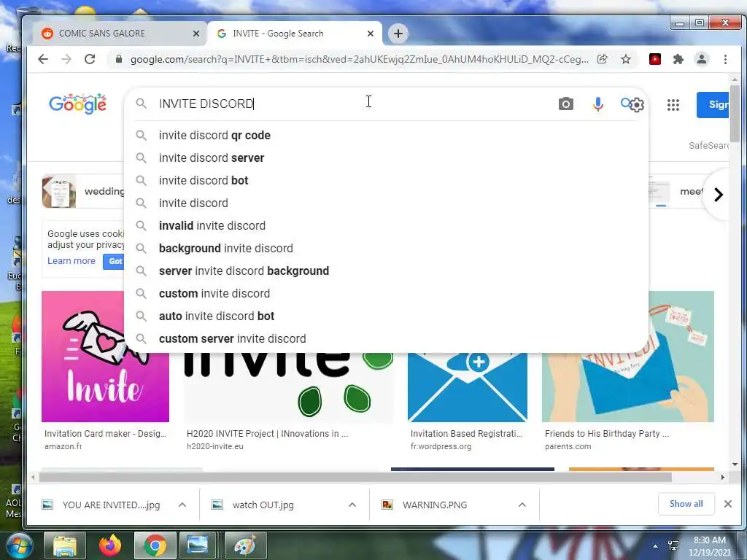Choose suggestion invite discord bot
Screen dimensions: 747x560
point(386,181)
